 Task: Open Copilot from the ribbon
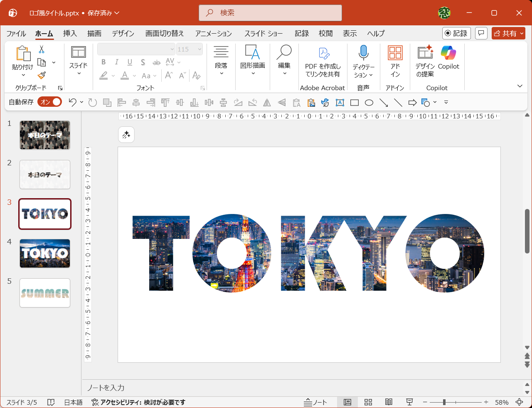pos(448,58)
